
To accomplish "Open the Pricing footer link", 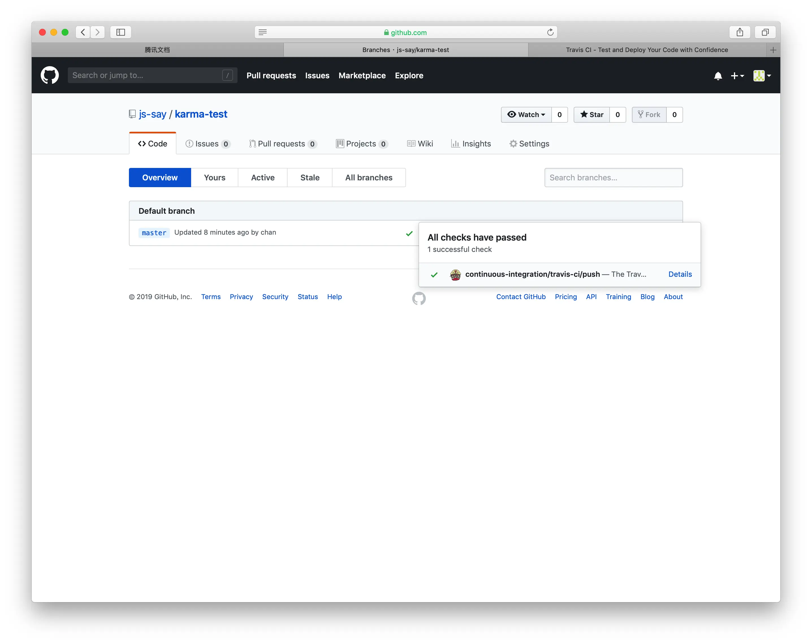I will [566, 297].
